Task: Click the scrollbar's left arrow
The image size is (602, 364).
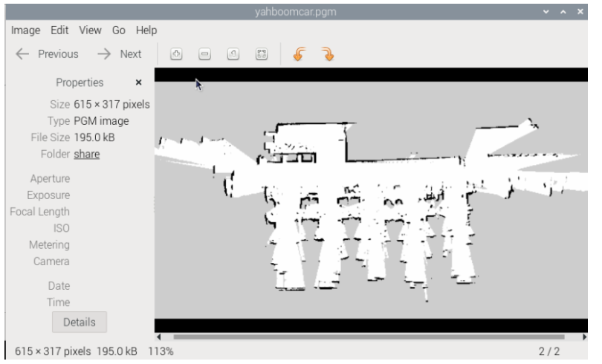Action: [x=158, y=338]
